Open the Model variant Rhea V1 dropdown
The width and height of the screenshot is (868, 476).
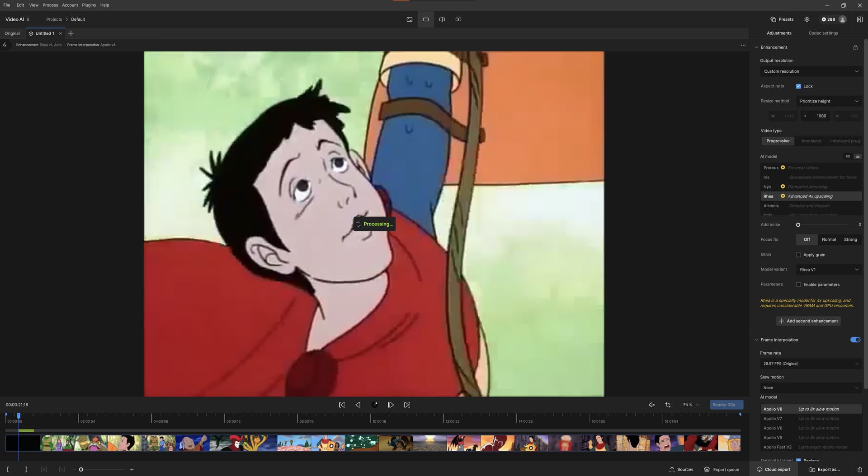[829, 270]
